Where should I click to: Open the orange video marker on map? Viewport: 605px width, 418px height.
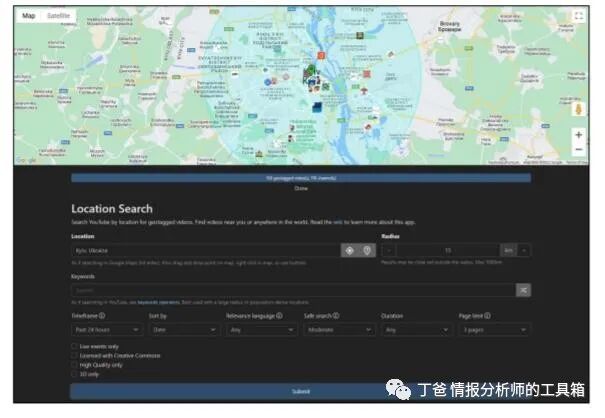click(x=321, y=56)
